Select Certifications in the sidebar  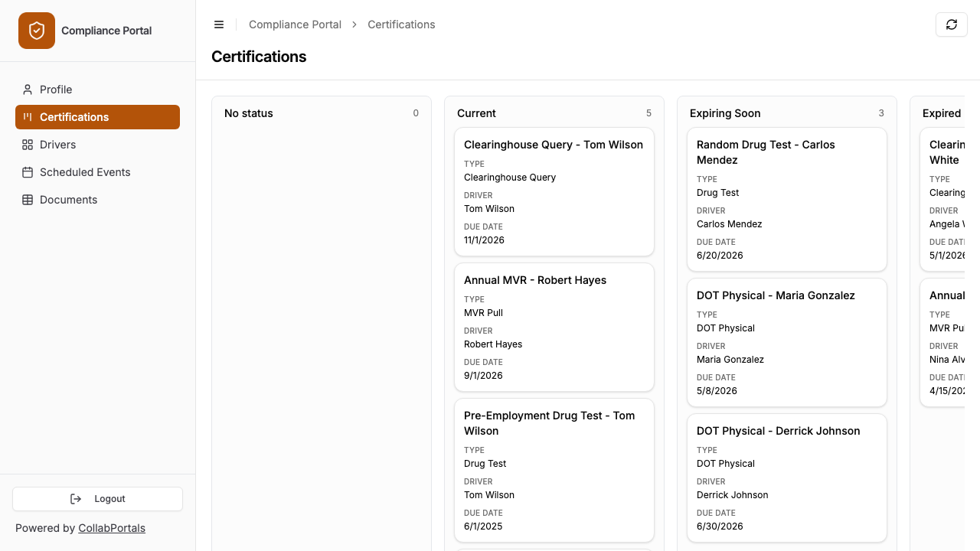click(x=97, y=117)
